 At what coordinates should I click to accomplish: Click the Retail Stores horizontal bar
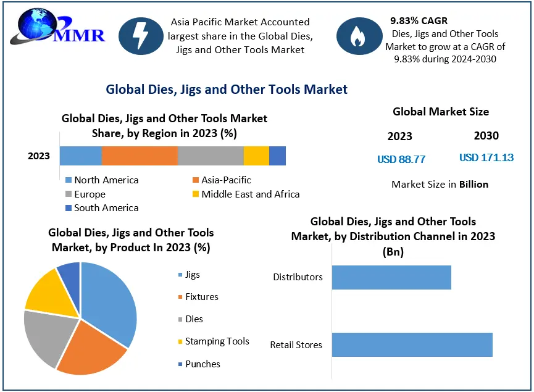pos(412,344)
